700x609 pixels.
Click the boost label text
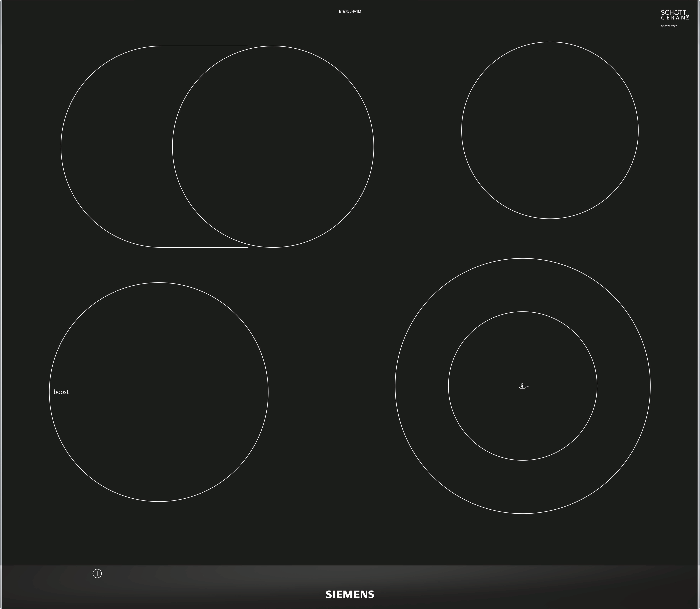[x=61, y=392]
